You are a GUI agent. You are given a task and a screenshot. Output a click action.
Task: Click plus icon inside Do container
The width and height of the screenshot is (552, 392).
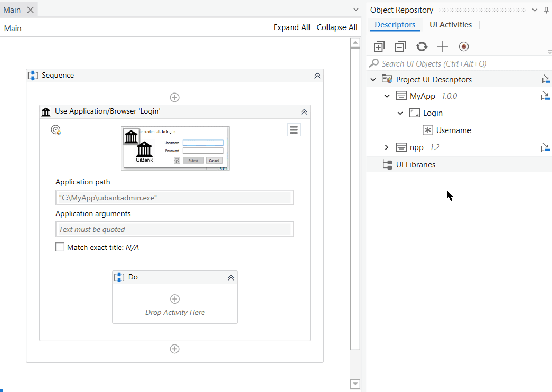[x=175, y=299]
